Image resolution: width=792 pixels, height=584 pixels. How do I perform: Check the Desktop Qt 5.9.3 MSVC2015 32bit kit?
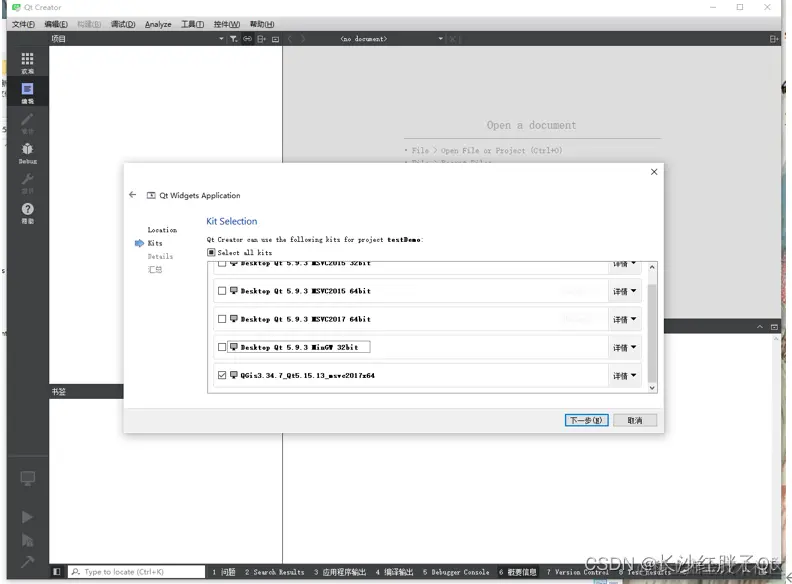[222, 264]
